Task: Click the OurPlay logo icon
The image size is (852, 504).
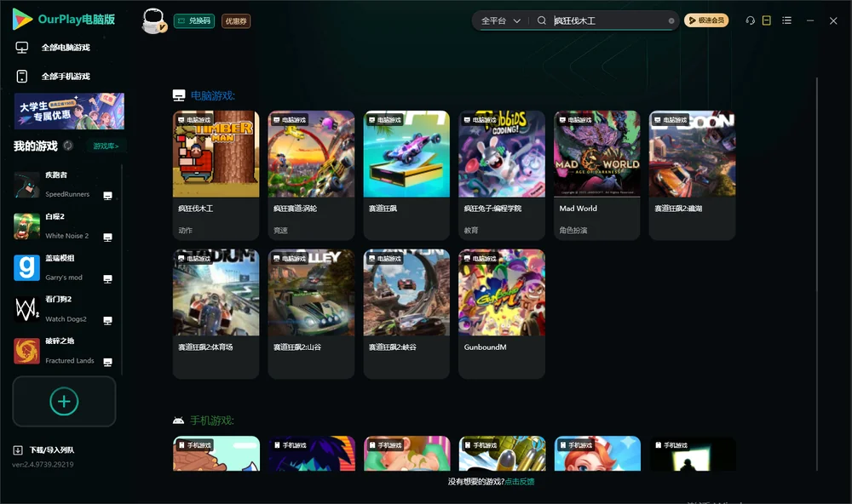Action: pyautogui.click(x=22, y=20)
